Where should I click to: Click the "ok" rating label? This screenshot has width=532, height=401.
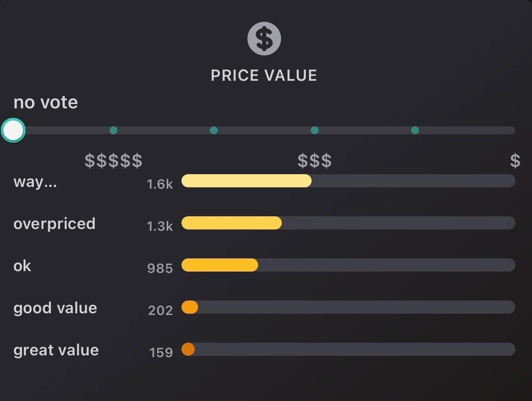pyautogui.click(x=22, y=266)
